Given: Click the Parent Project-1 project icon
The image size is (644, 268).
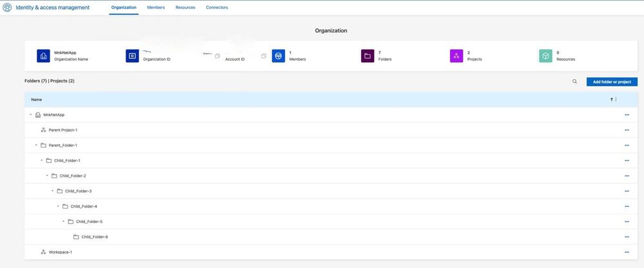Looking at the screenshot, I should coord(43,130).
